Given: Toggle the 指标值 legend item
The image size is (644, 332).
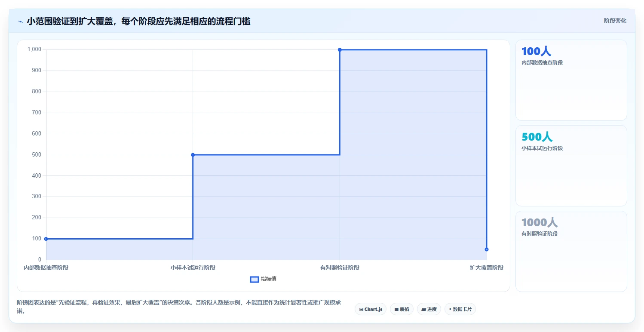Looking at the screenshot, I should tap(263, 279).
